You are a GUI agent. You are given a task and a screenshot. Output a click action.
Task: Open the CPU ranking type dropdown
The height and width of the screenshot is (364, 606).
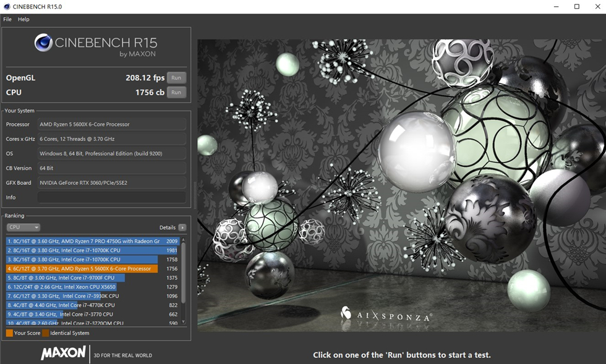(x=23, y=227)
